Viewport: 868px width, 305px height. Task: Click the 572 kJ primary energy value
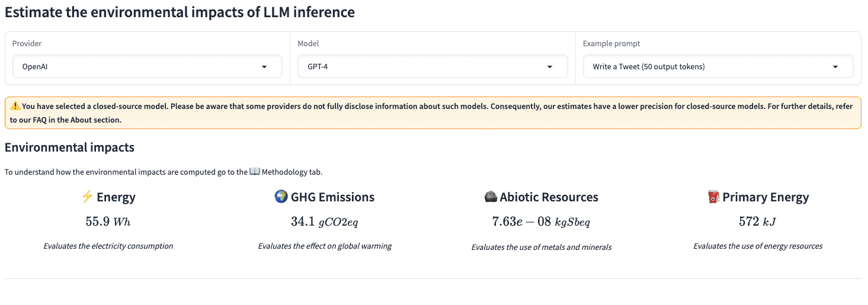point(758,221)
